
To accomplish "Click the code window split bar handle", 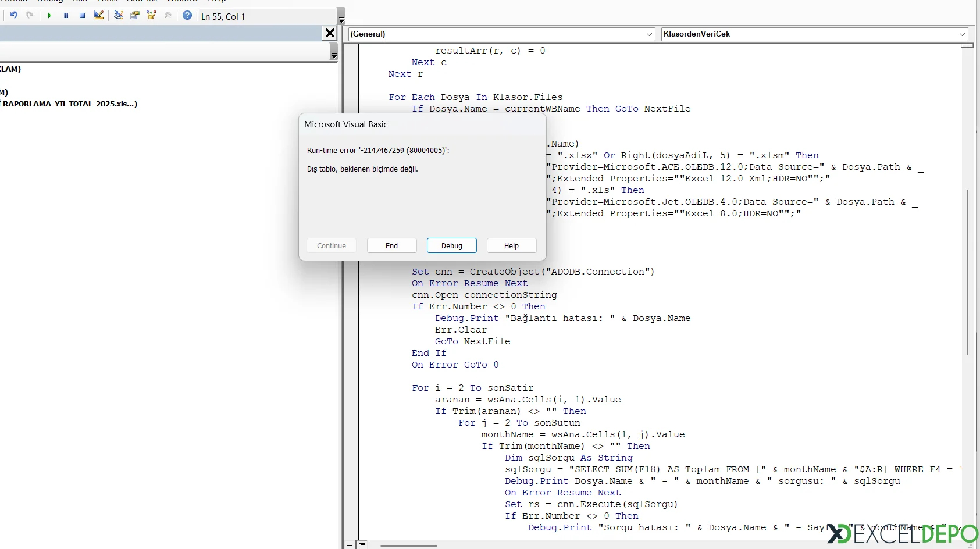I will tap(967, 46).
